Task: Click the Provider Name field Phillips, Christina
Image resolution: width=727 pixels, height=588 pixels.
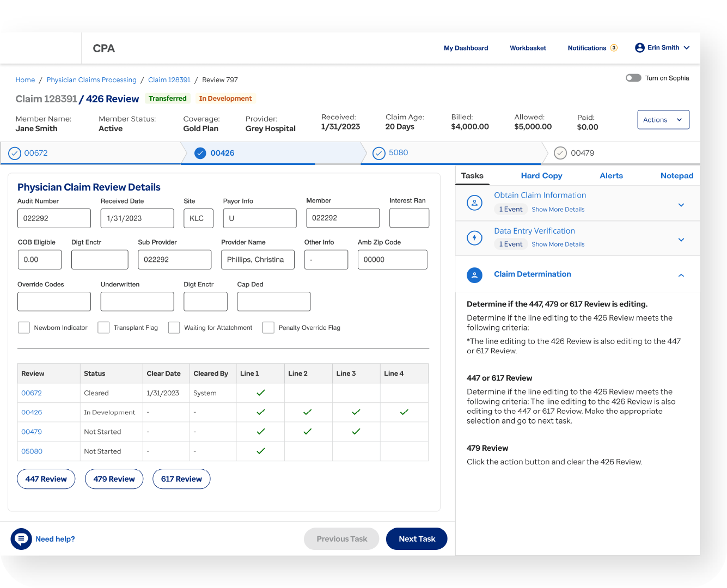Action: point(258,260)
